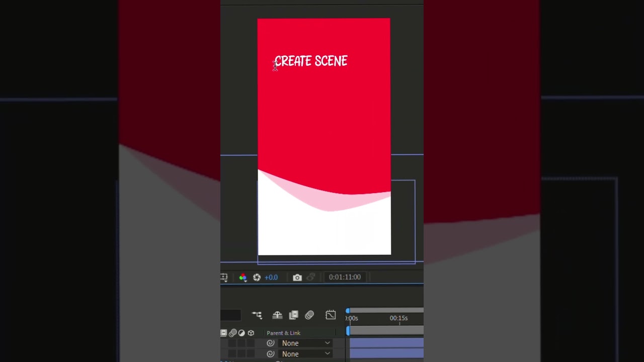Click the 00:15s mark on the time ruler
Image resolution: width=644 pixels, height=362 pixels.
tap(398, 318)
